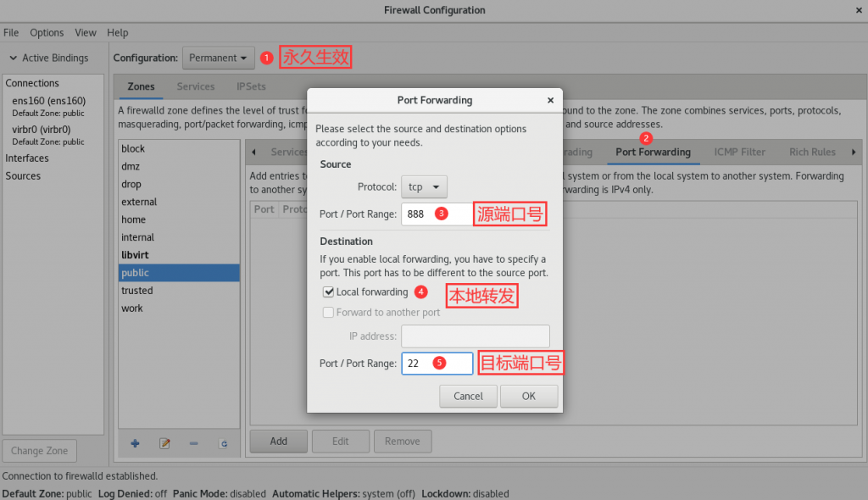Select the libvirt zone

click(x=179, y=255)
